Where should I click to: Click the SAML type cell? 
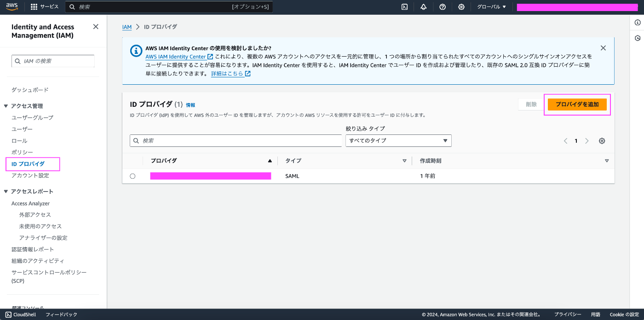(x=292, y=176)
